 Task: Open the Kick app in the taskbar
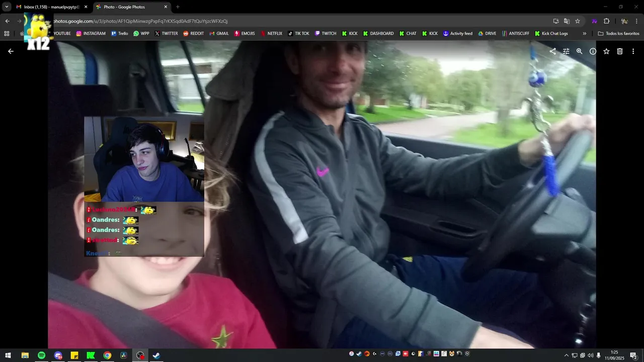[x=91, y=355]
